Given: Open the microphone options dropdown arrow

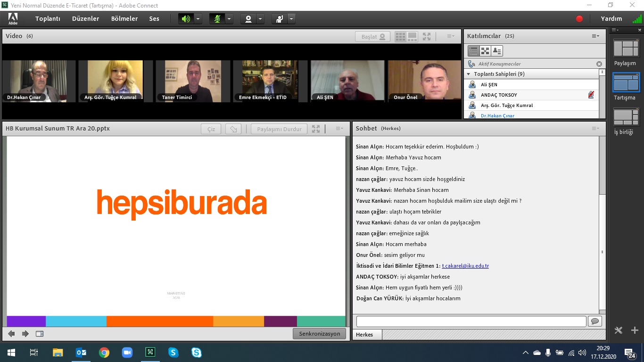Looking at the screenshot, I should [x=229, y=19].
